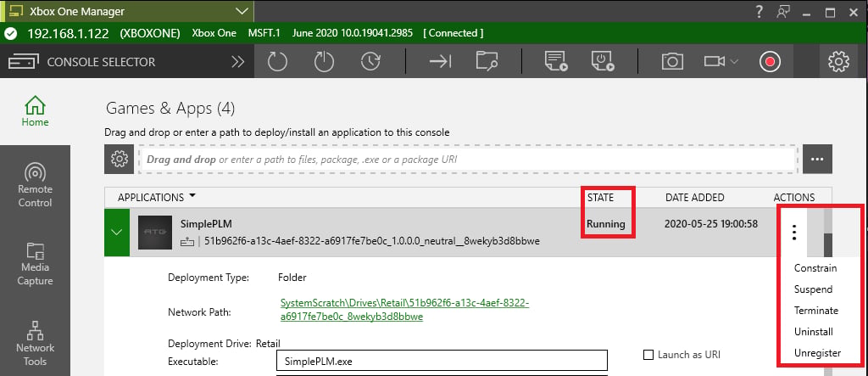Open Media Capture in sidebar
The height and width of the screenshot is (376, 868).
click(x=35, y=264)
